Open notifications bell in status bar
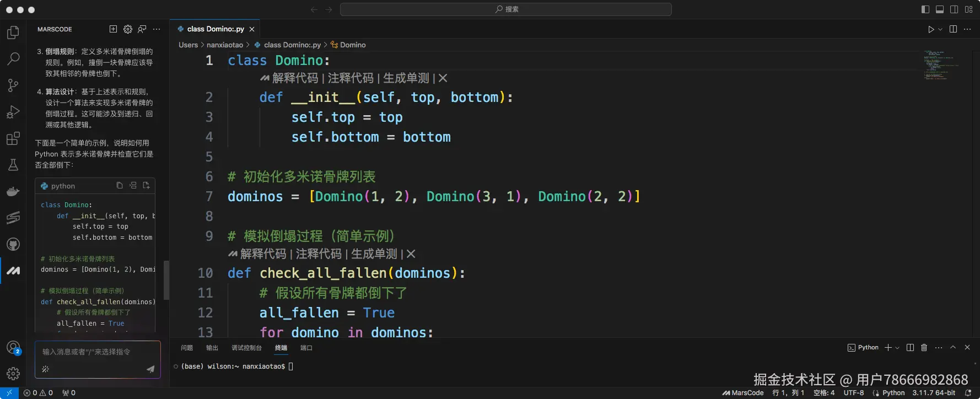The image size is (980, 399). point(968,393)
